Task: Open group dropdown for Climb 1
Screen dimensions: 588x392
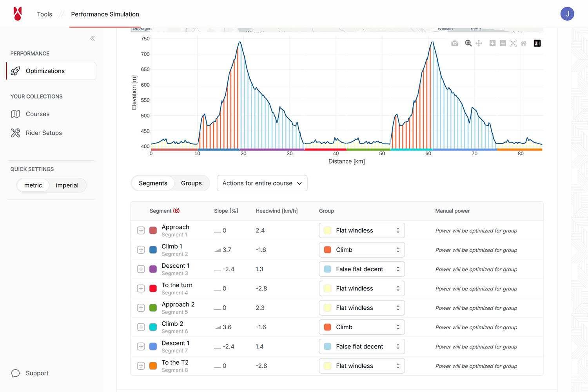Action: [361, 250]
